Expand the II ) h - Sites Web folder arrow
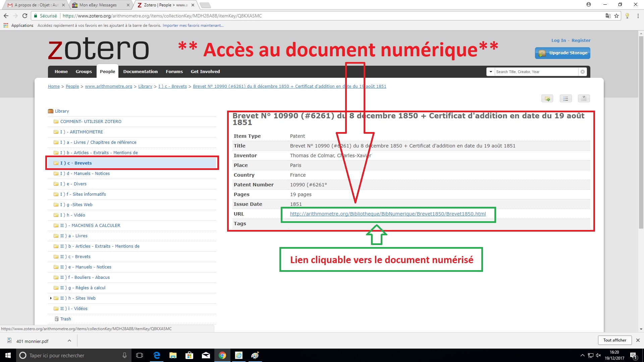Viewport: 644px width, 362px height. coord(51,298)
